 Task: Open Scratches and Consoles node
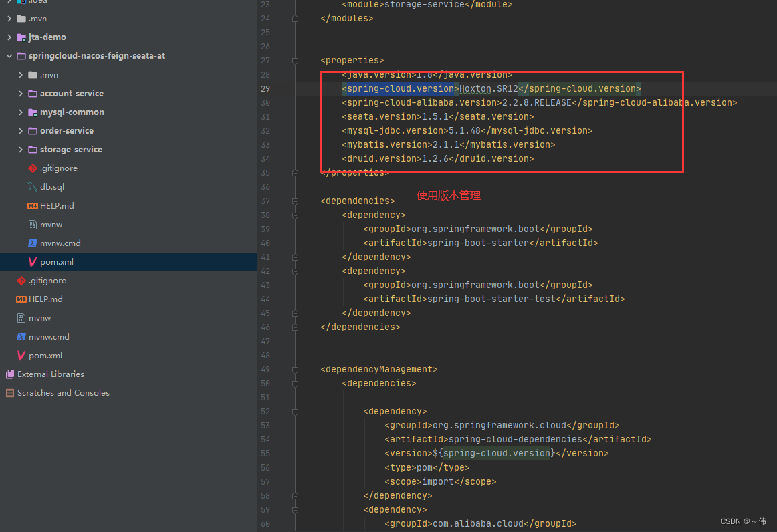64,393
